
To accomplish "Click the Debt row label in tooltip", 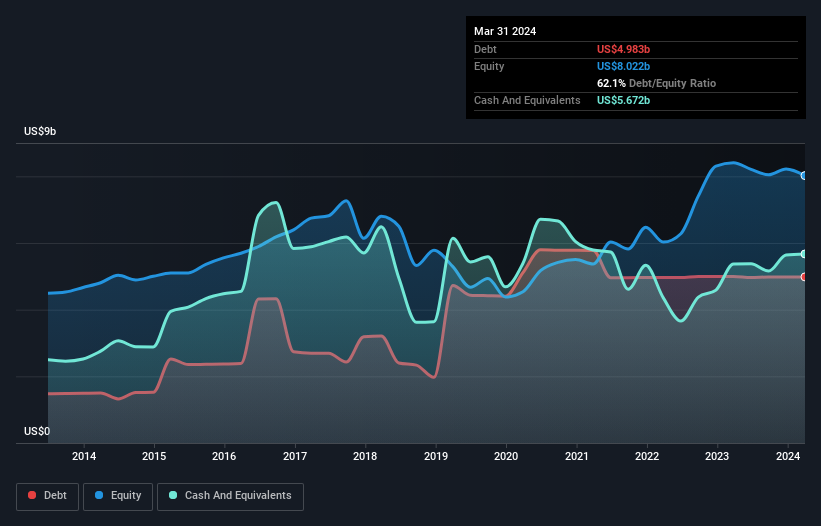I will [x=485, y=49].
